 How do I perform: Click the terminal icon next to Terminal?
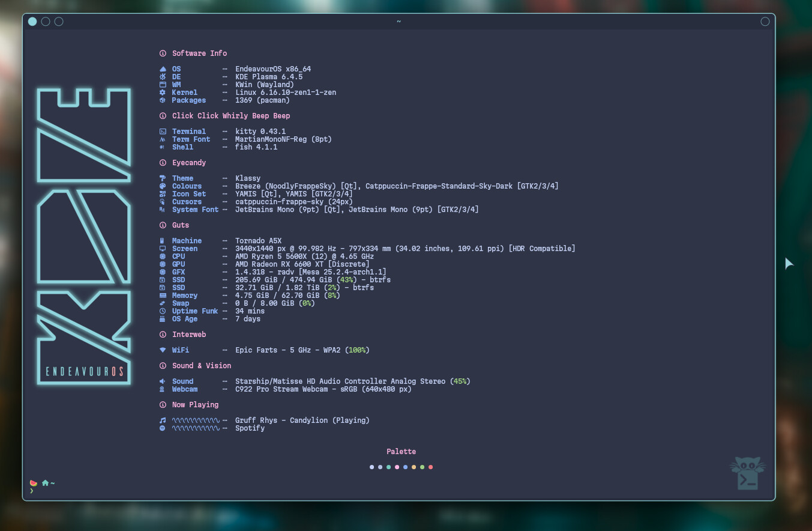click(163, 132)
